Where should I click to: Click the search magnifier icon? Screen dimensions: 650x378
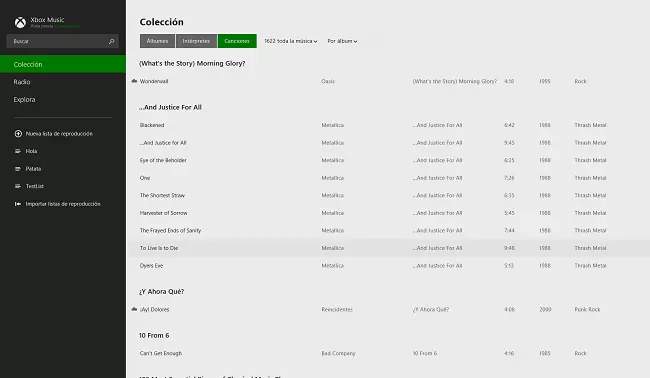(x=111, y=41)
